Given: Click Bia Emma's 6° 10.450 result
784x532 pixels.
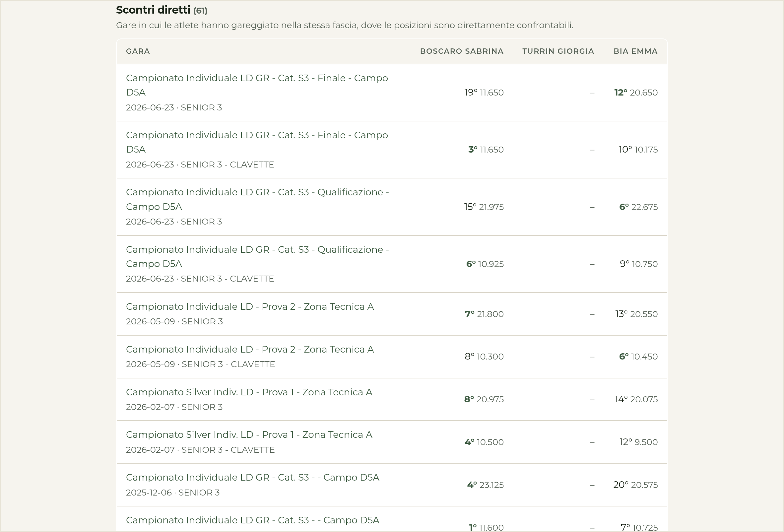Looking at the screenshot, I should (638, 357).
